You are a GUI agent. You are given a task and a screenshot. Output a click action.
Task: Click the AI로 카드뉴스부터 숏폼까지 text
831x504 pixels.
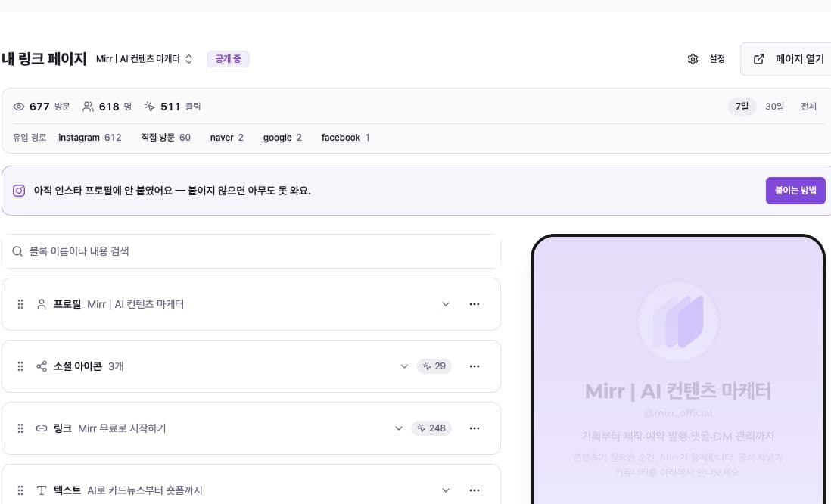tap(145, 490)
